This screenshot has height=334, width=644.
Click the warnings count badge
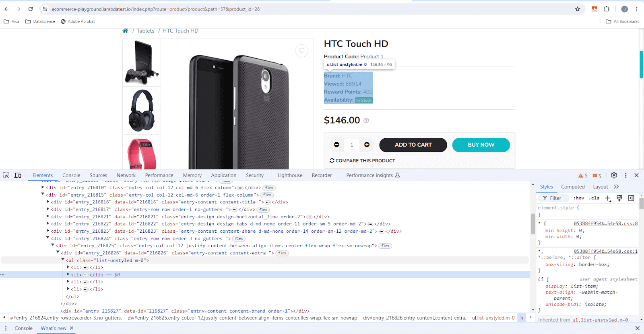583,176
